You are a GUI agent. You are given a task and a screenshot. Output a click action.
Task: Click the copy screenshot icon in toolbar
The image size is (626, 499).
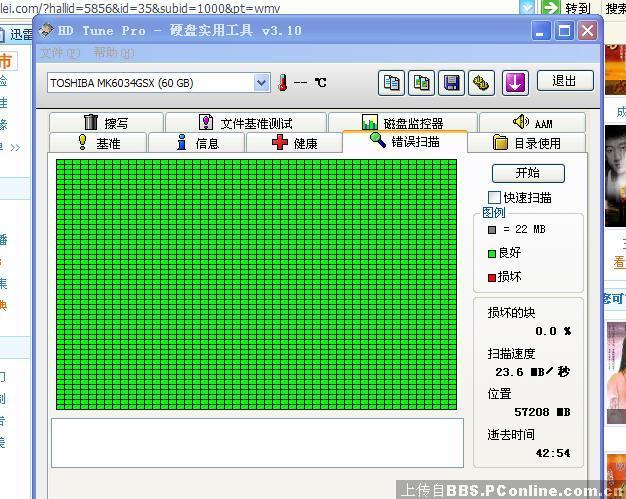[x=422, y=82]
